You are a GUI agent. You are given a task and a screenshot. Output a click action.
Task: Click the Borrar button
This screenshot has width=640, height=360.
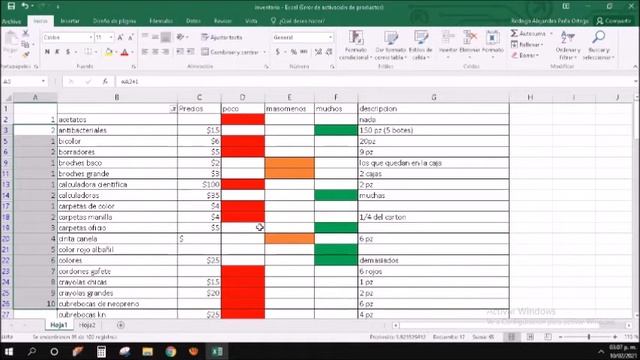click(525, 55)
